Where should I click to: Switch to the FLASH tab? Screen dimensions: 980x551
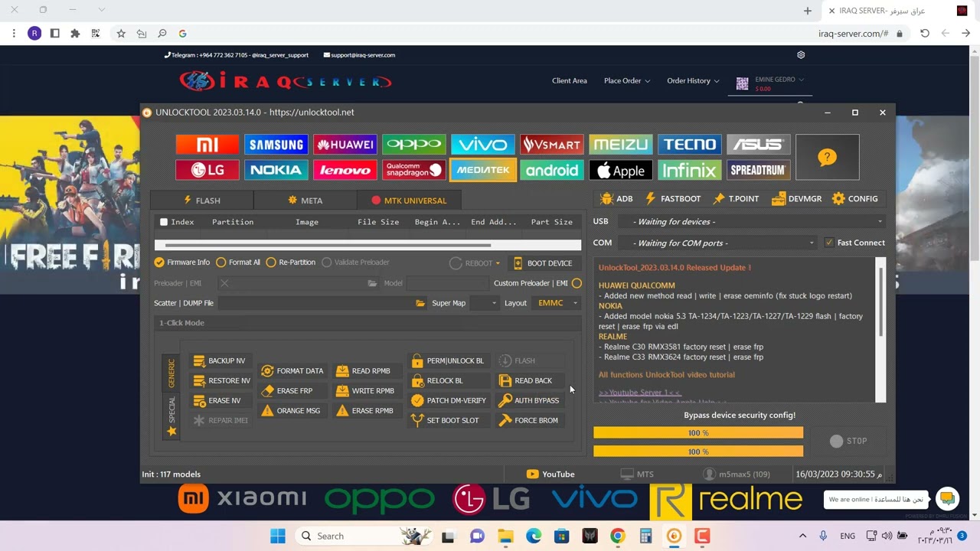(202, 201)
